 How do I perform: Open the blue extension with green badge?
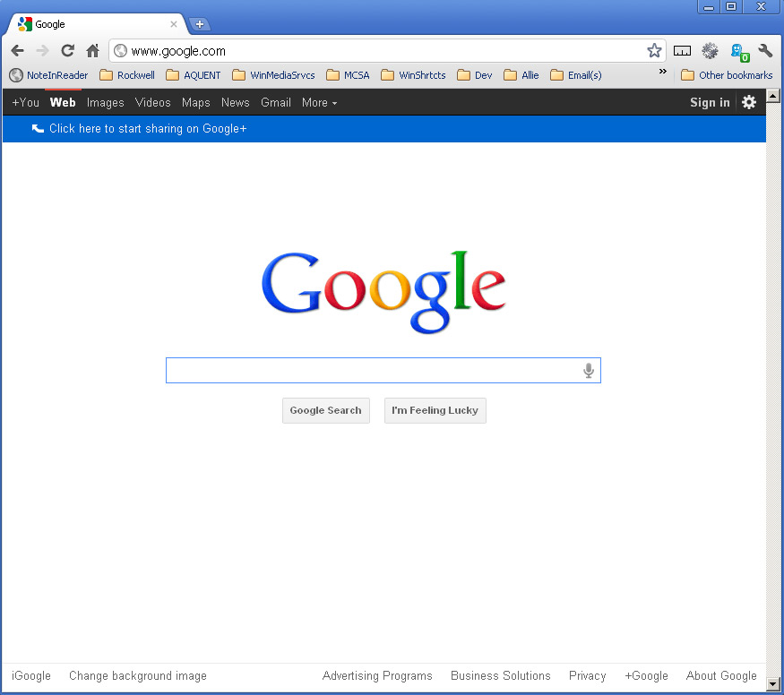(x=739, y=52)
